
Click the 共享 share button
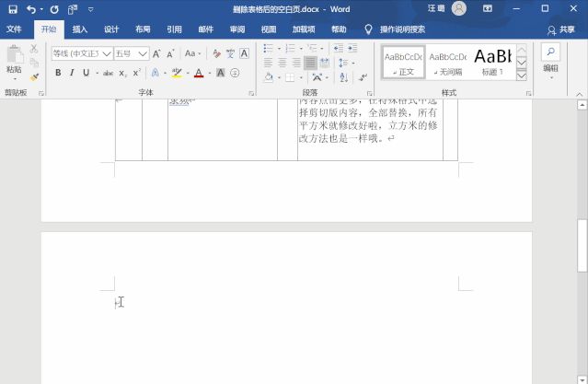pos(560,29)
